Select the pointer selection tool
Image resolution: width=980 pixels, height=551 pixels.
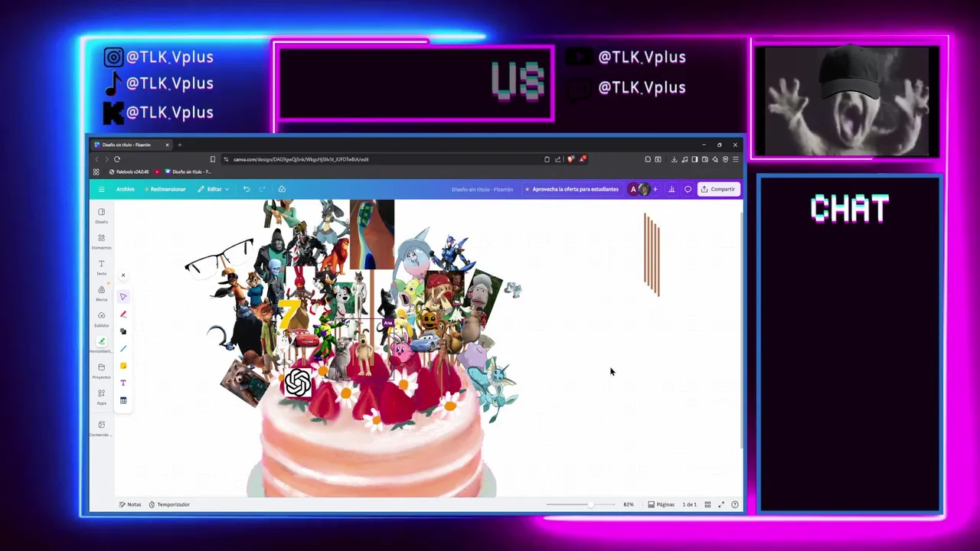123,296
